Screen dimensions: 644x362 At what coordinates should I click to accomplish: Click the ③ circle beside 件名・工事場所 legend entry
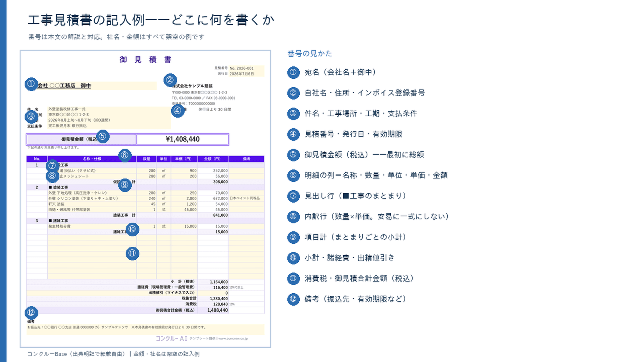point(293,114)
